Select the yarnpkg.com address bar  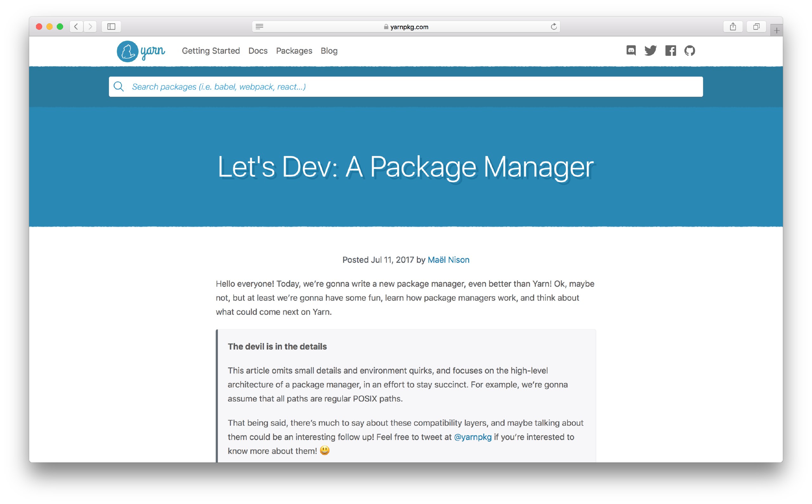tap(406, 27)
